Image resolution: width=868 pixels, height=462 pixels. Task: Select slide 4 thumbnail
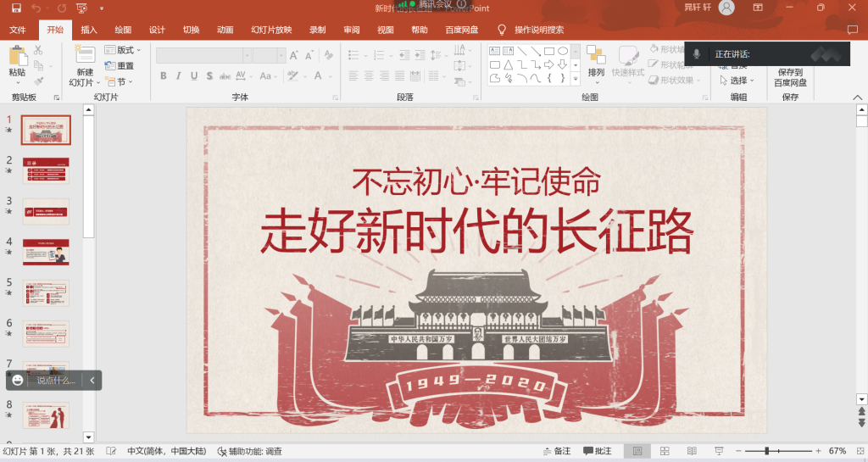[x=46, y=252]
